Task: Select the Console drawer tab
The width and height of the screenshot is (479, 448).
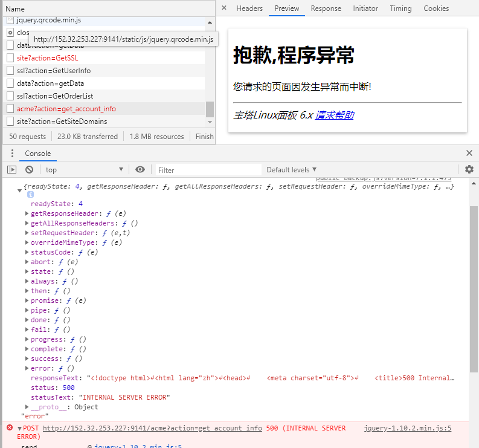Action: pyautogui.click(x=38, y=153)
